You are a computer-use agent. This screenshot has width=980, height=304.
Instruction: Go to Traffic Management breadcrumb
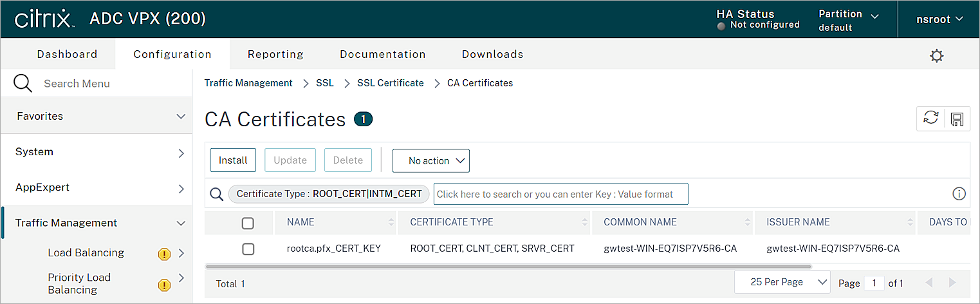[x=248, y=83]
